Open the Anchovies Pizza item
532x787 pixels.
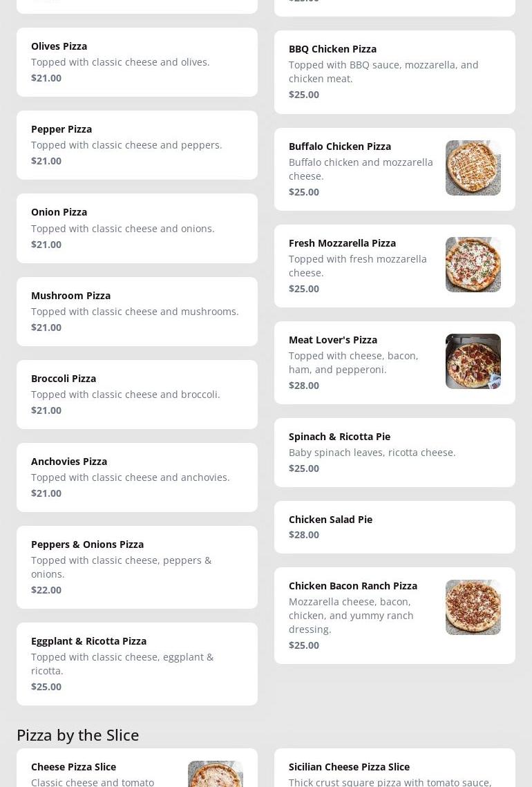[137, 477]
